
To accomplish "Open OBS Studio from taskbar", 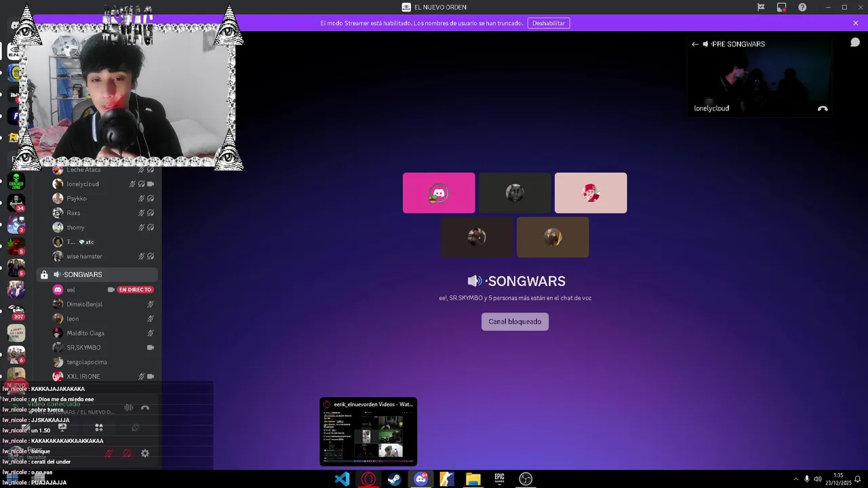I will click(525, 479).
